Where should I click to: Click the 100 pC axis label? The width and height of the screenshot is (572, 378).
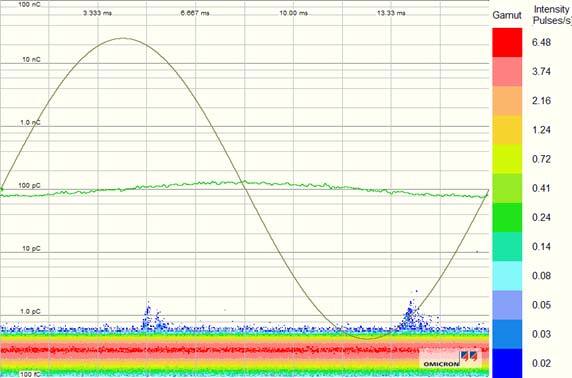[x=29, y=186]
